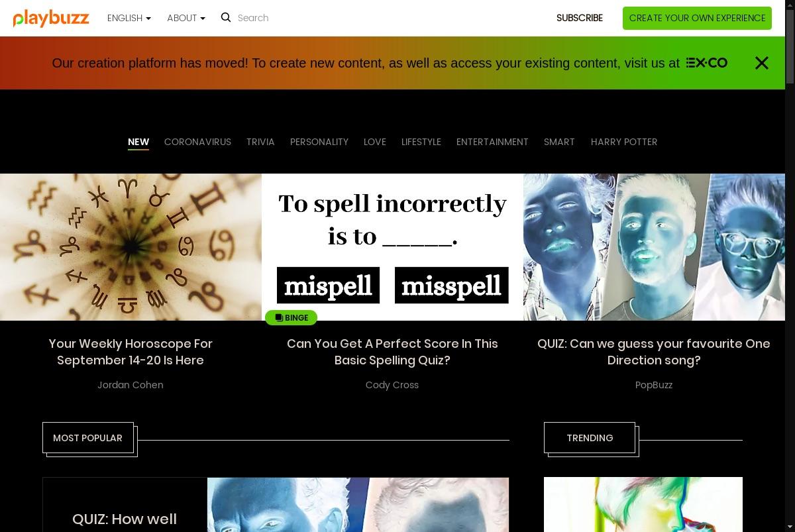The width and height of the screenshot is (795, 532).
Task: Open the HARRY POTTER category
Action: point(624,142)
